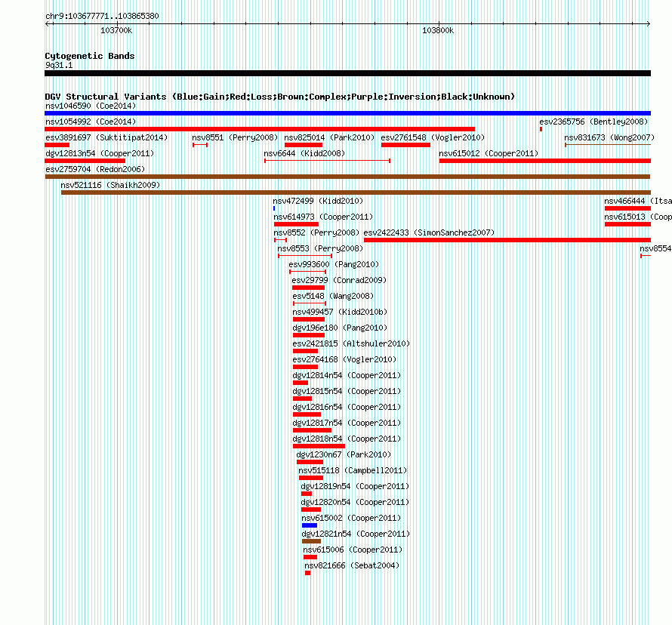Select nsv8551 (Perry2008) label
The height and width of the screenshot is (625, 672).
[x=235, y=137]
